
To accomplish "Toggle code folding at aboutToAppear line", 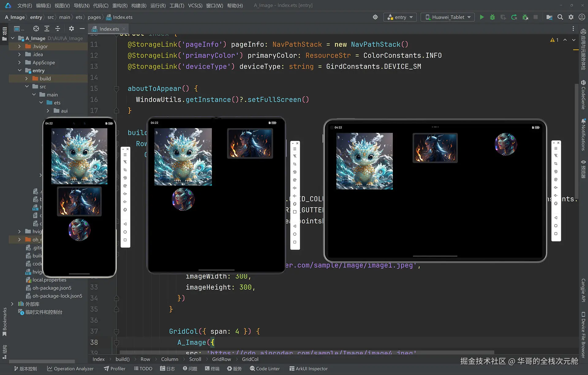I will 116,89.
